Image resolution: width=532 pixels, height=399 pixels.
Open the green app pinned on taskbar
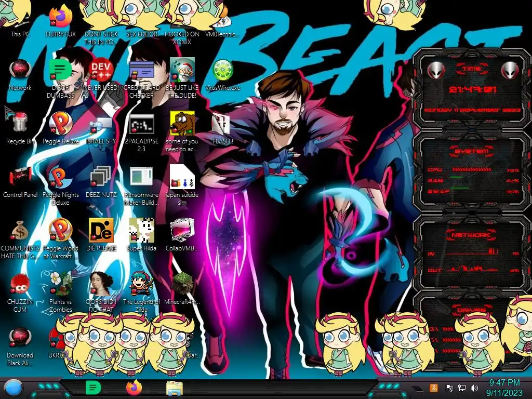[93, 388]
